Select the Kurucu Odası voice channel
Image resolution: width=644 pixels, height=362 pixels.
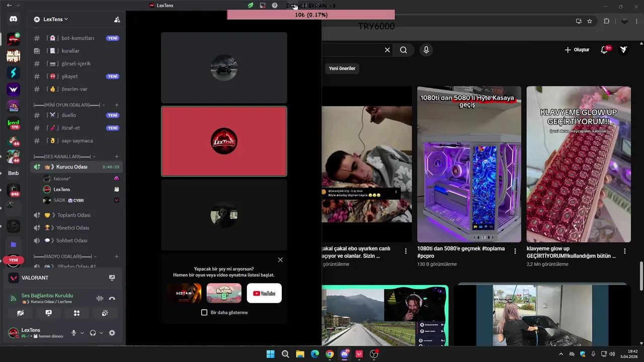(x=76, y=166)
